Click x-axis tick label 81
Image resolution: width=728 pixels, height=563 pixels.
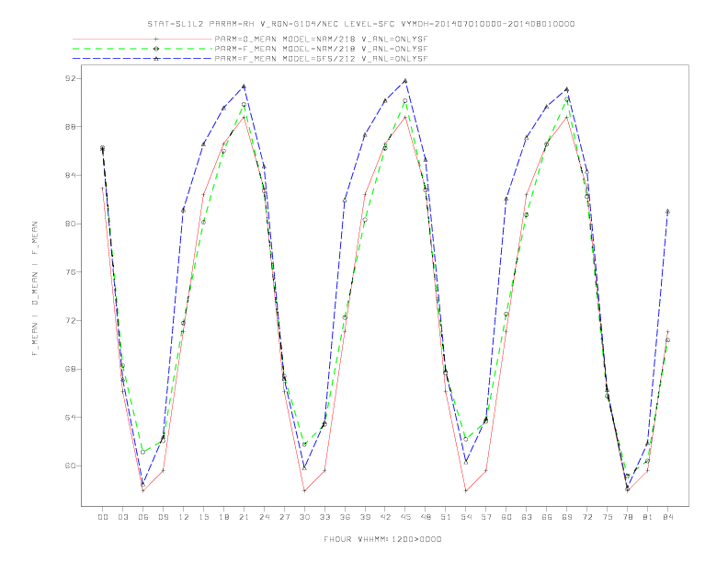click(648, 517)
